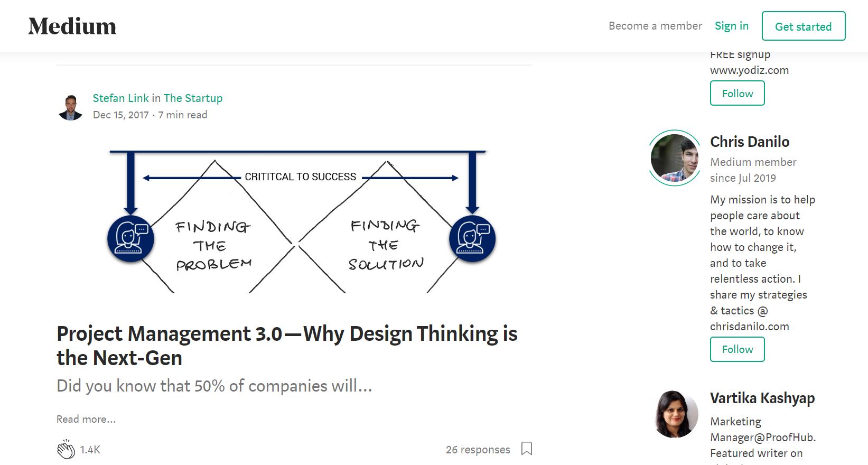Open Vartika Kashyap's name link
The height and width of the screenshot is (465, 868).
click(762, 398)
